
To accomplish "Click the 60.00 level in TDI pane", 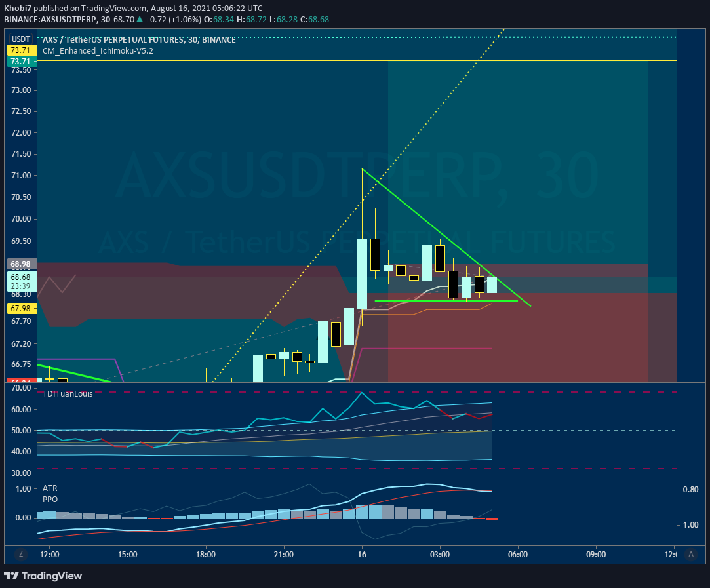I will click(x=21, y=409).
